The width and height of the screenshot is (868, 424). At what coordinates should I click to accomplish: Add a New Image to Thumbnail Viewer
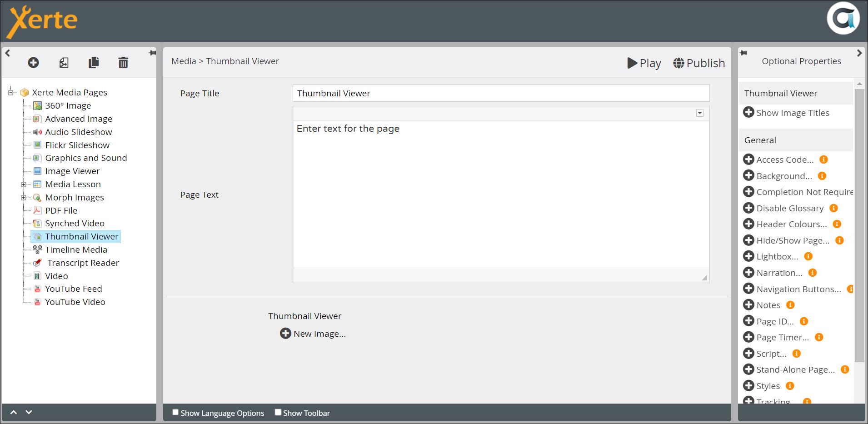[x=313, y=334]
